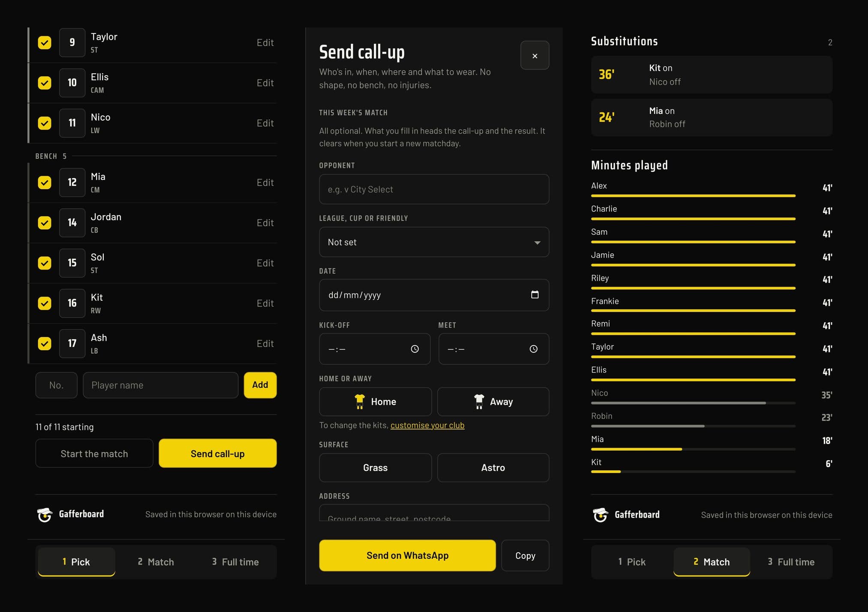Toggle Nico's squad checkbox
Viewport: 868px width, 612px height.
(x=45, y=123)
